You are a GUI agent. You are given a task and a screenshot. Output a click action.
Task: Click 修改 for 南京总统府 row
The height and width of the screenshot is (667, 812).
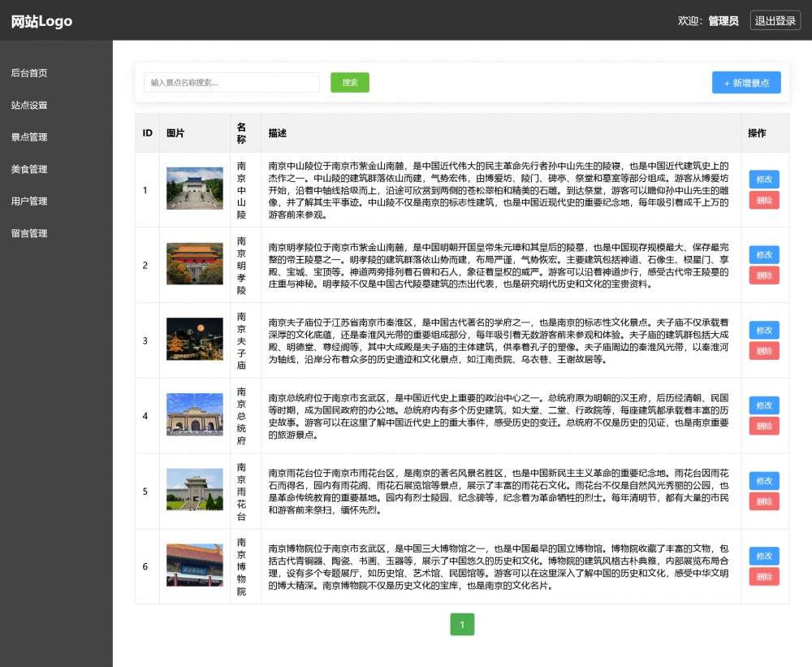tap(763, 405)
